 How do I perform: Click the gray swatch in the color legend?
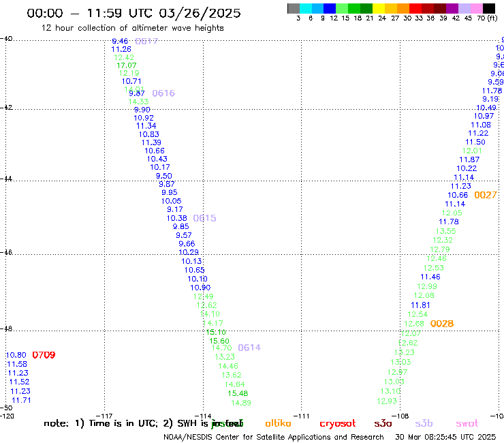294,8
